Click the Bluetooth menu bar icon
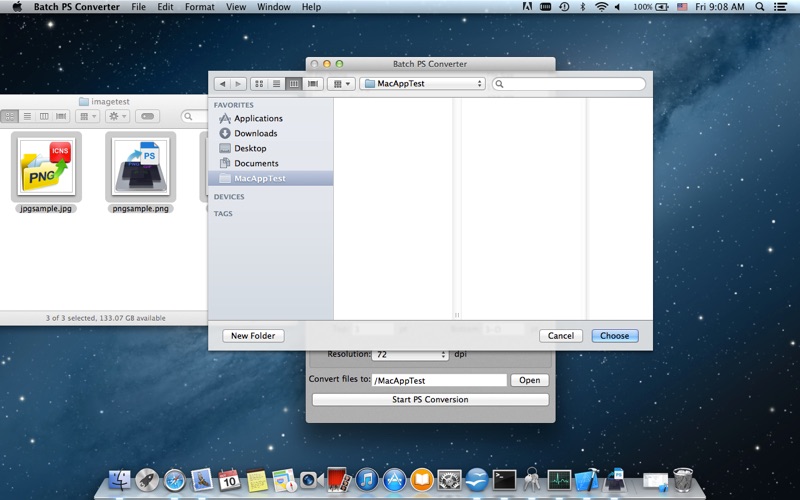This screenshot has height=500, width=800. point(583,7)
